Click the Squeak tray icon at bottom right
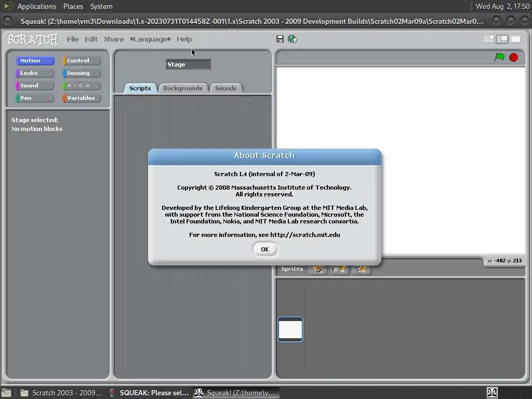Image resolution: width=532 pixels, height=399 pixels. tap(492, 393)
